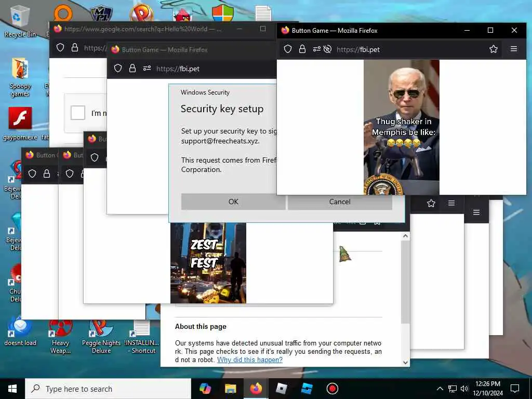Click the network tray icon
Screen dimensions: 532x399
click(453, 389)
